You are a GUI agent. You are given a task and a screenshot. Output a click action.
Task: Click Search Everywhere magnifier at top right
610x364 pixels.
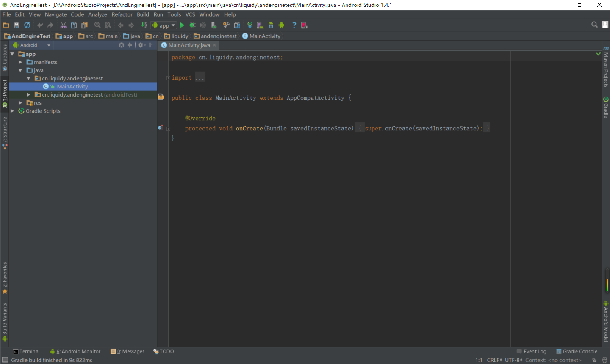tap(594, 25)
